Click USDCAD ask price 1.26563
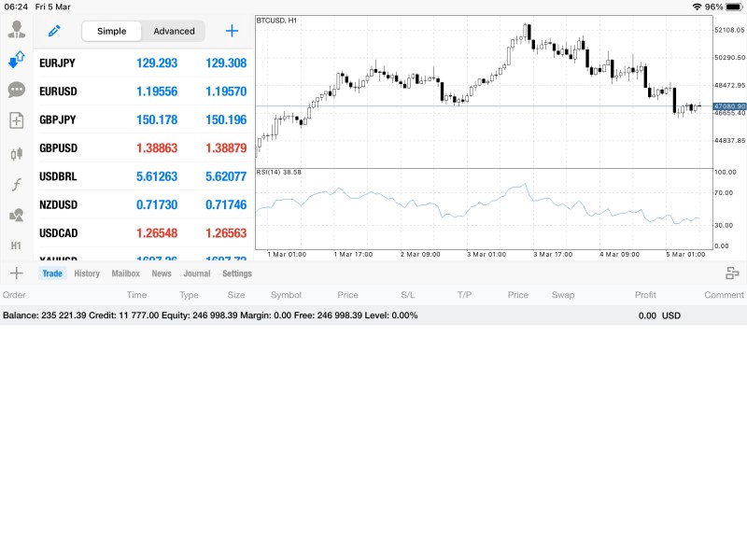The height and width of the screenshot is (560, 747). (226, 232)
